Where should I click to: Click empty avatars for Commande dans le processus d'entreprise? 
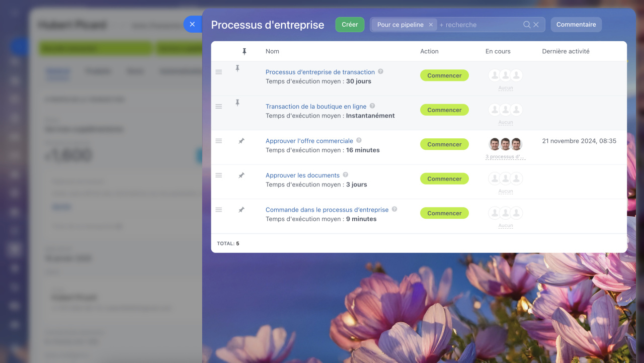[506, 213]
